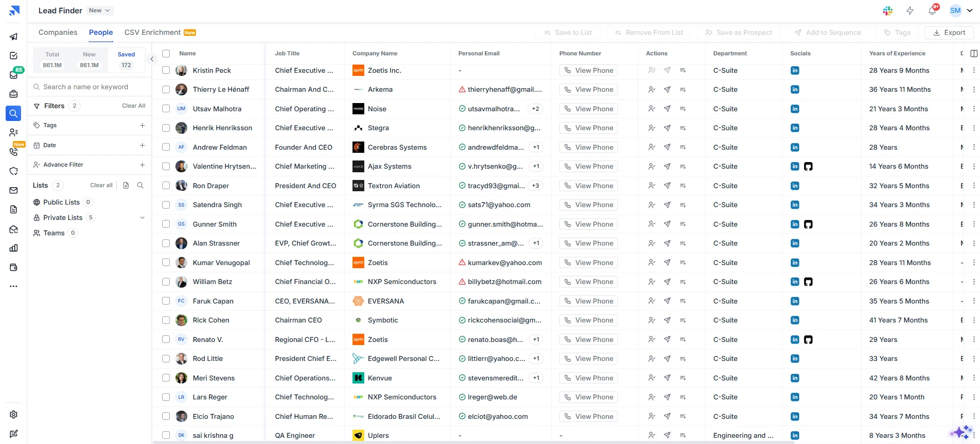Expand the Date filter
This screenshot has width=980, height=444.
pyautogui.click(x=142, y=145)
